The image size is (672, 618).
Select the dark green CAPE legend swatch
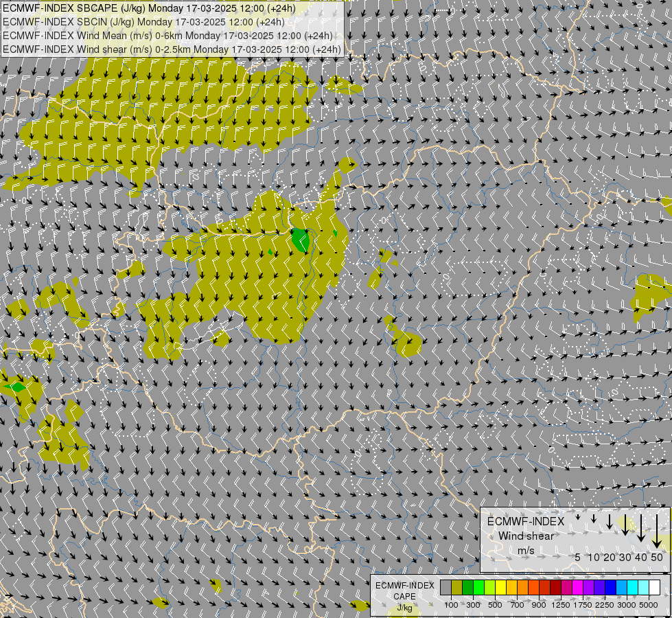tap(467, 588)
